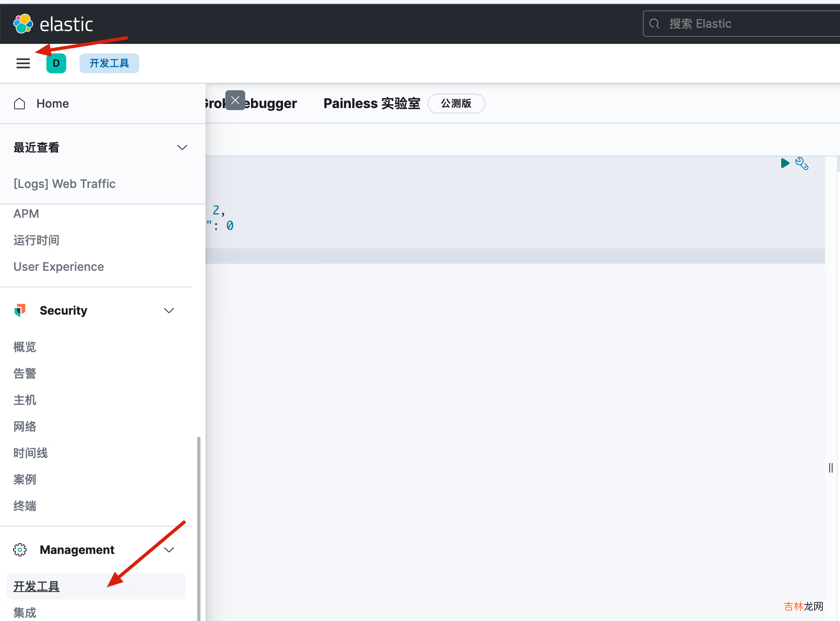Select 开发工具 under Management
Screen dimensions: 840x621
tap(96, 586)
